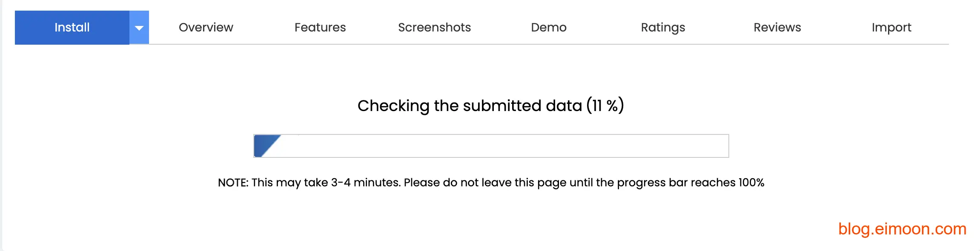980x251 pixels.
Task: Click the 'Checking the submitted data' heading
Action: tap(469, 106)
